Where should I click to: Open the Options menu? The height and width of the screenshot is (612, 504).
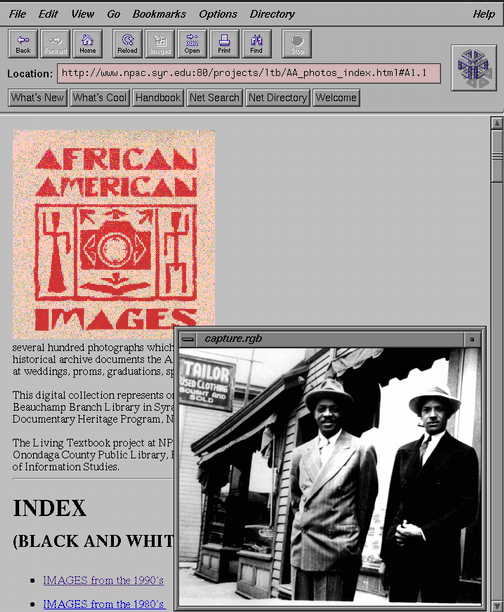point(218,14)
